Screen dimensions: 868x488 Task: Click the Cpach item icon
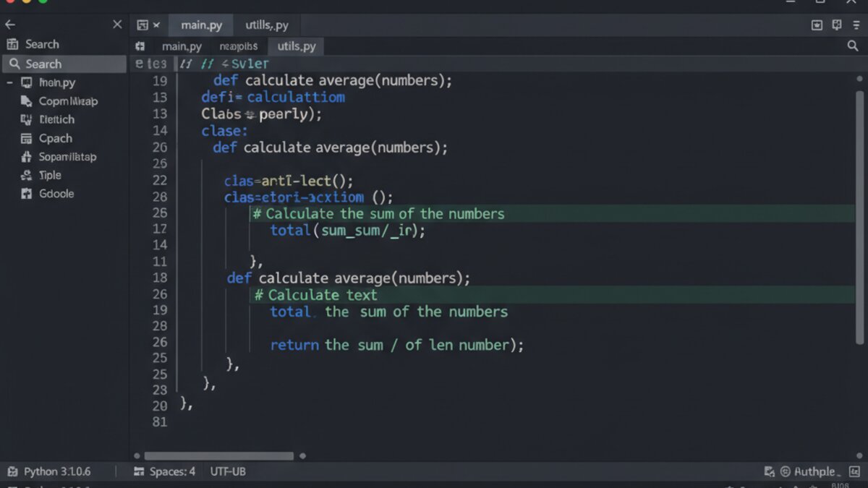27,138
